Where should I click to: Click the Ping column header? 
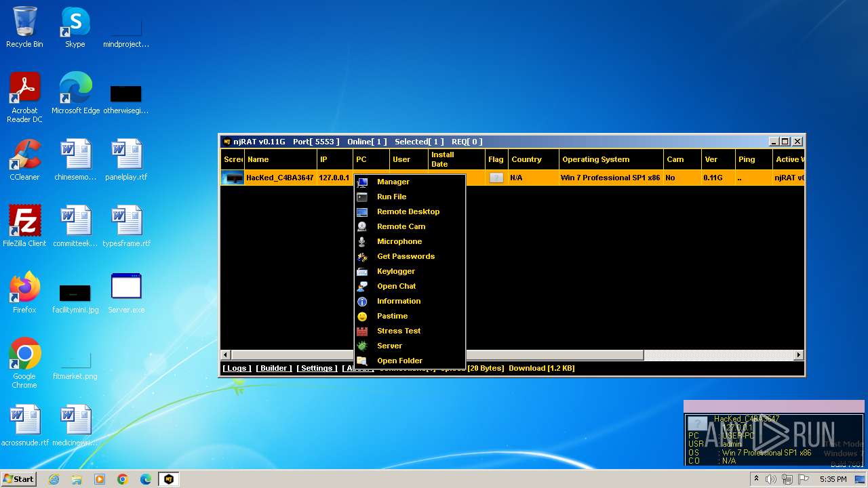pos(754,159)
